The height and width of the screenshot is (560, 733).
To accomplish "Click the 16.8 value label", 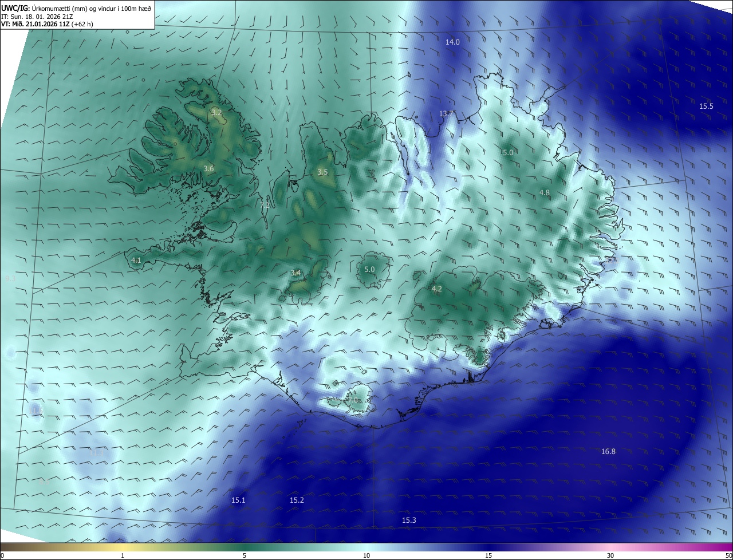I will [x=608, y=452].
